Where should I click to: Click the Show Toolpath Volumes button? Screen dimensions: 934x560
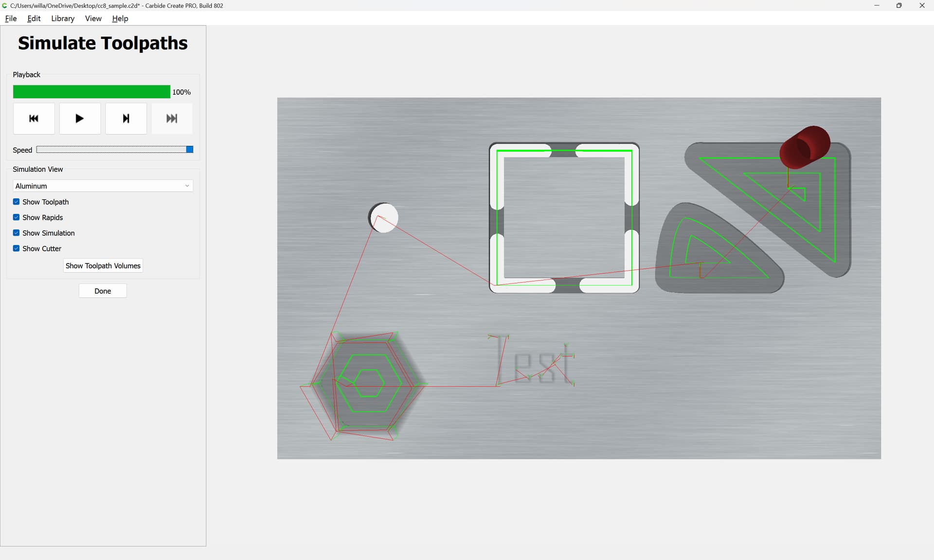(103, 265)
